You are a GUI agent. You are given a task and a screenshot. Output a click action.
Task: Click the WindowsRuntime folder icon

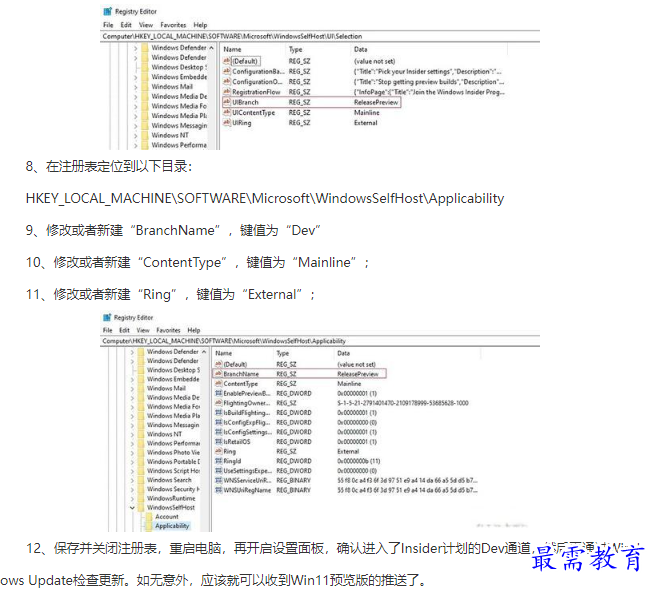[141, 498]
